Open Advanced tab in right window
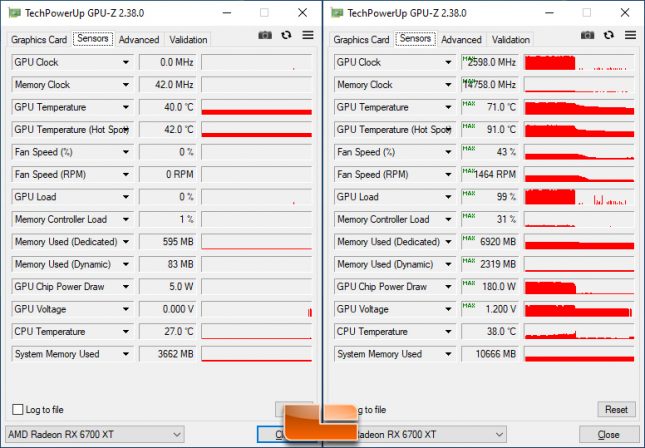 462,40
